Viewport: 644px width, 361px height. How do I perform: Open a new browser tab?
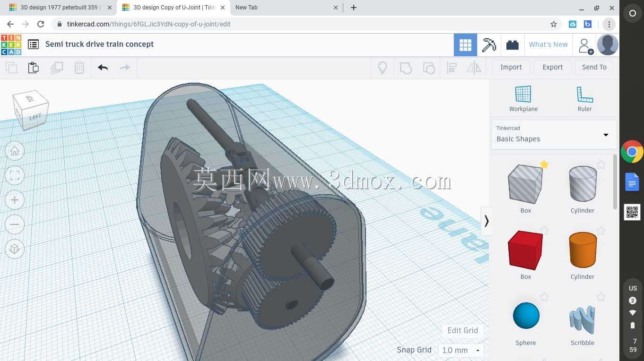pos(354,8)
